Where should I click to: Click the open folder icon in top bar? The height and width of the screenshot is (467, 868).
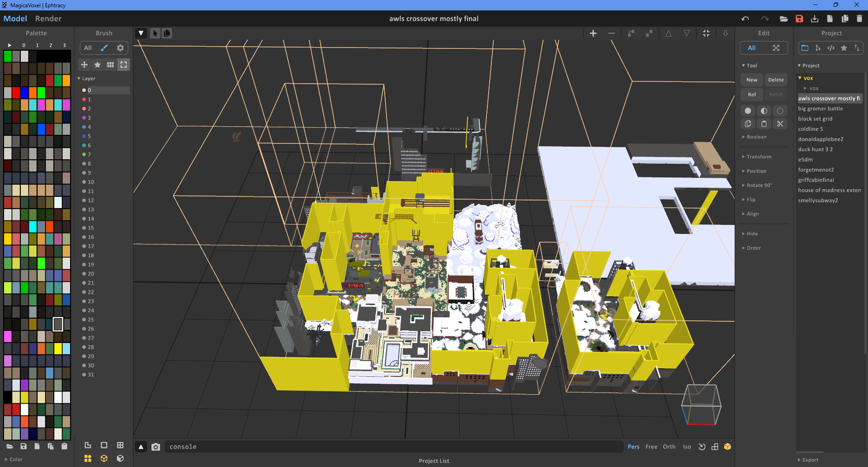[x=784, y=19]
